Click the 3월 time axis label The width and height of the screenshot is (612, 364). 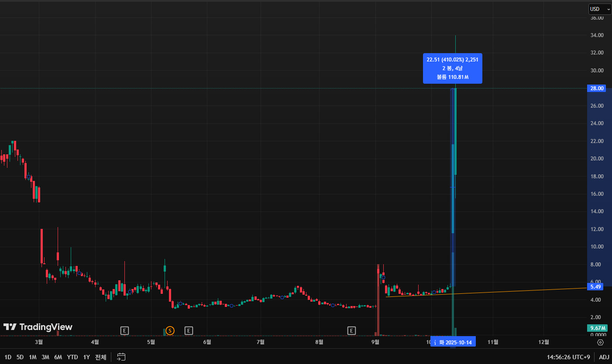(39, 342)
